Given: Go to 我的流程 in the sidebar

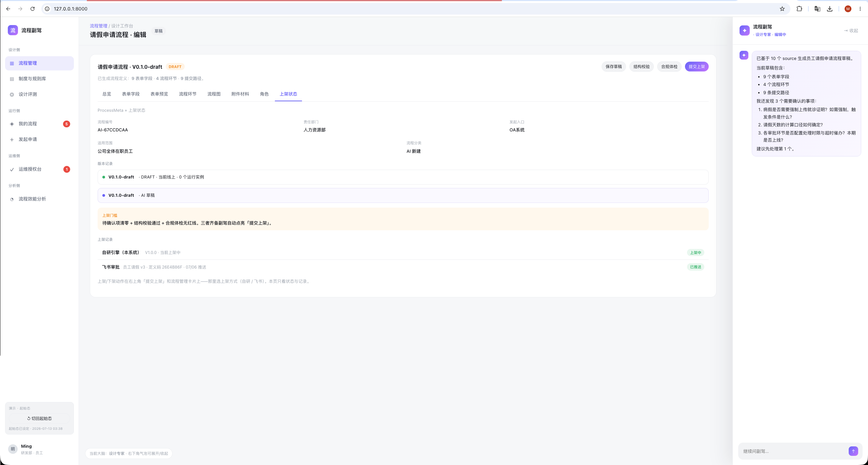Looking at the screenshot, I should (39, 124).
